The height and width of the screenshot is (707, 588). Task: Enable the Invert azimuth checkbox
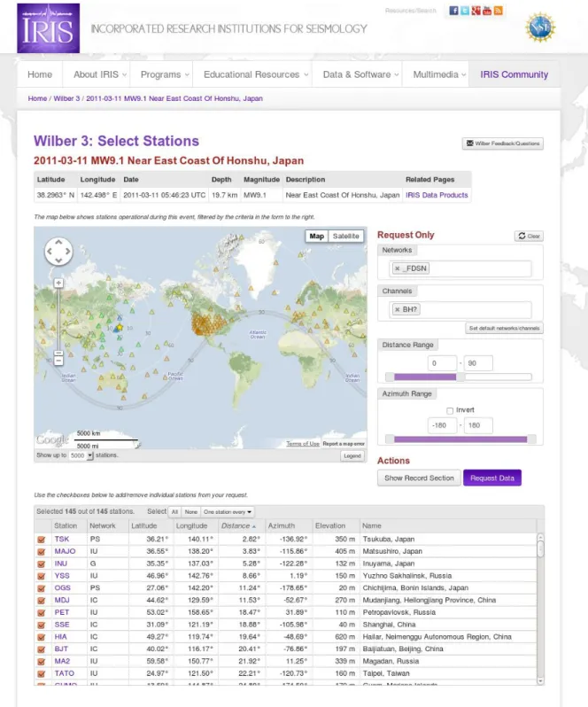coord(450,410)
